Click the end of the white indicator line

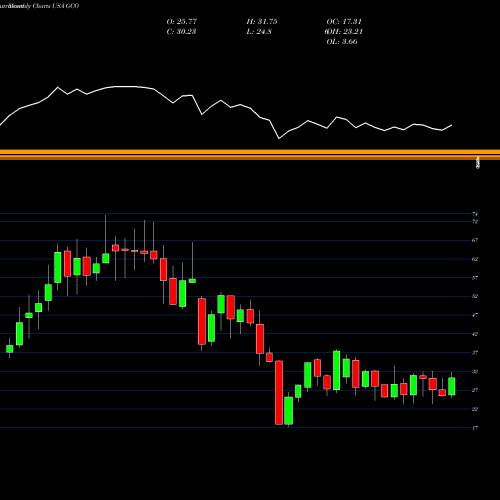(x=452, y=125)
